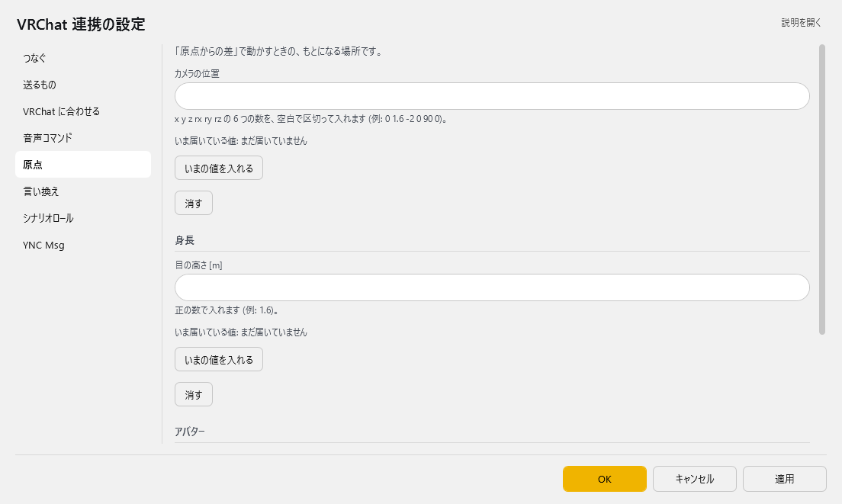Click the 説明を開く link

pos(801,23)
